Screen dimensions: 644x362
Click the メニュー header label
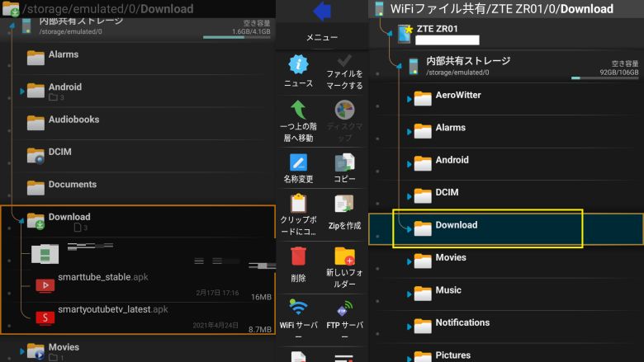coord(322,37)
